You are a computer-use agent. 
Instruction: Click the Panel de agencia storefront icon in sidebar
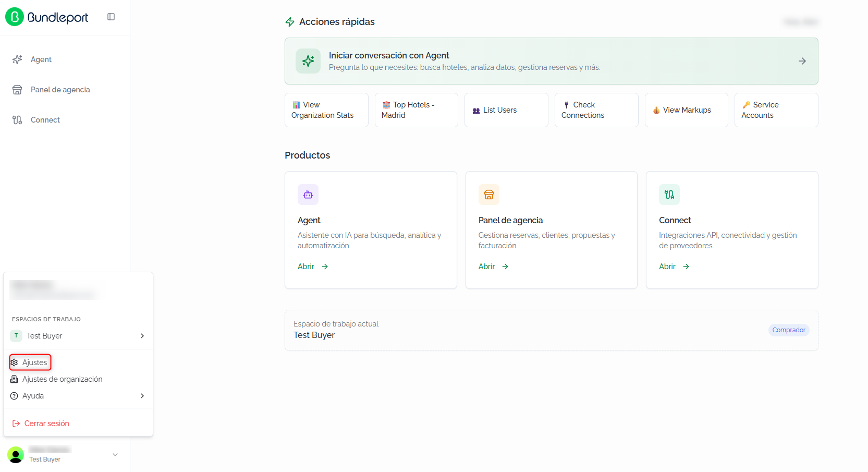(x=17, y=90)
